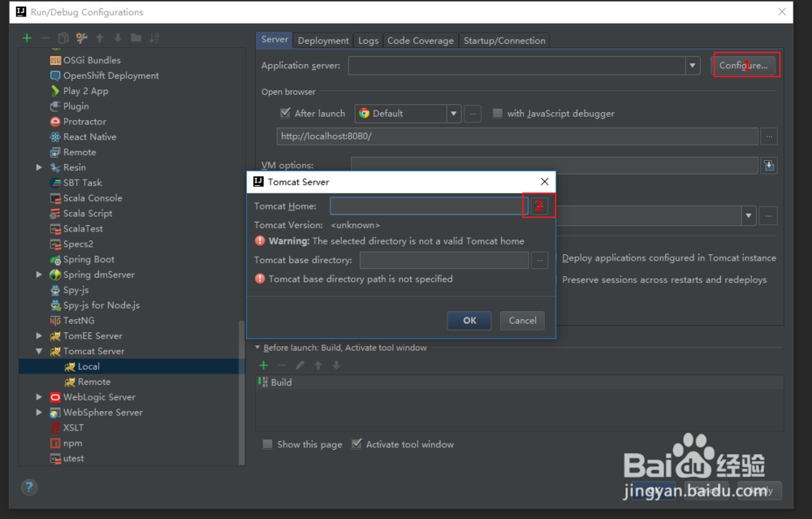Select React Native configuration type
This screenshot has height=519, width=812.
(83, 136)
